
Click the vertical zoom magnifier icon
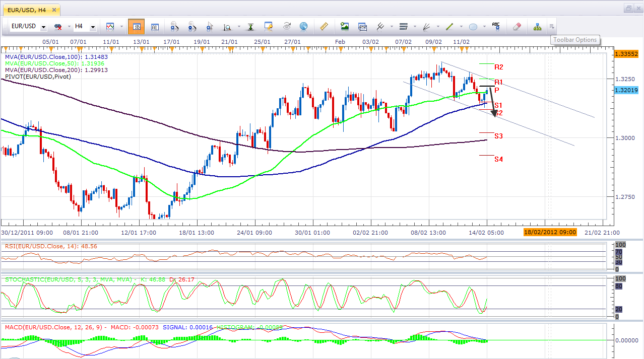227,27
